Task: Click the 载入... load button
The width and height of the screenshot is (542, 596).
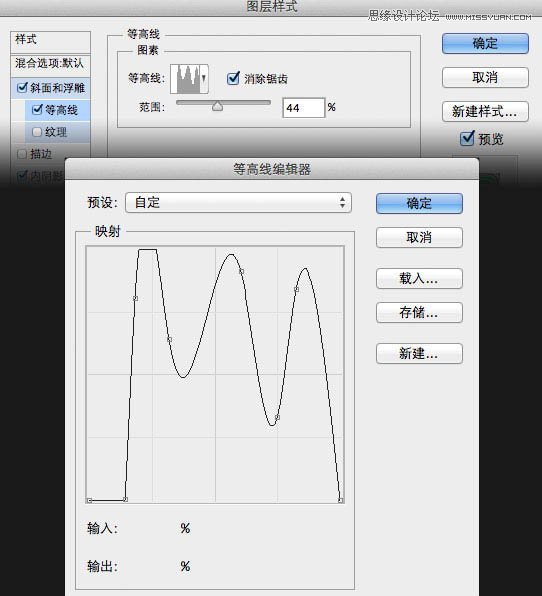Action: [x=419, y=279]
